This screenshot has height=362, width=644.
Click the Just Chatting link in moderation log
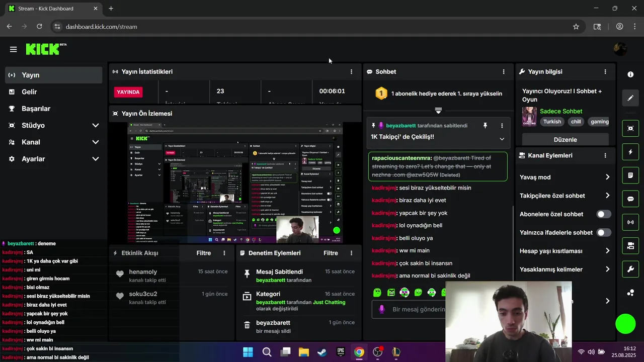pos(329,302)
